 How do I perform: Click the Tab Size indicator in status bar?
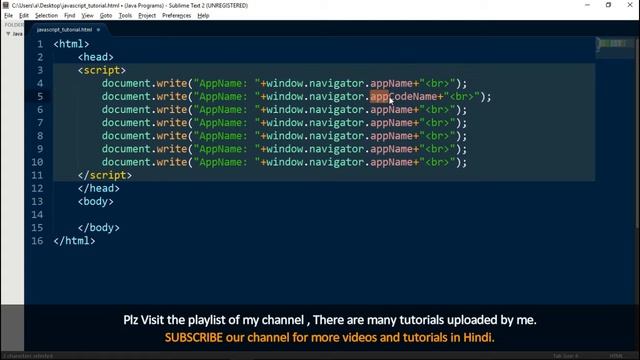click(x=566, y=356)
